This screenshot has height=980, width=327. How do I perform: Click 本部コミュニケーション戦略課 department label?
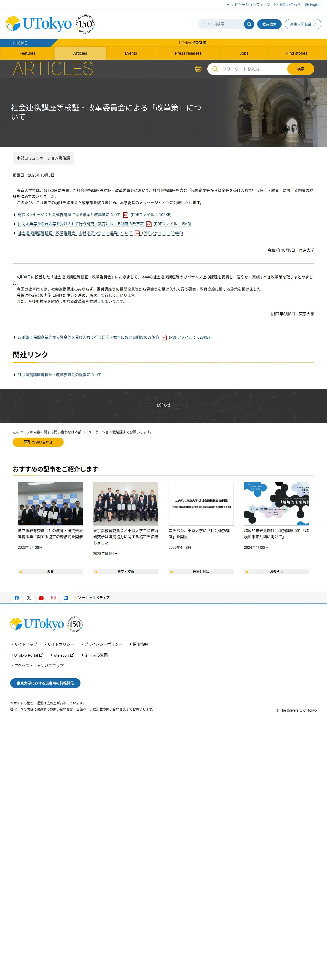(x=43, y=158)
